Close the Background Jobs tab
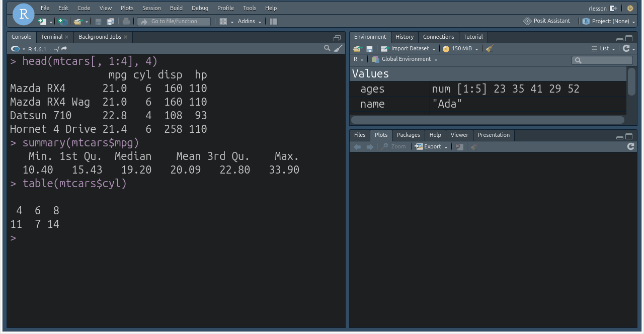Viewport: 644px width, 334px height. coord(126,37)
